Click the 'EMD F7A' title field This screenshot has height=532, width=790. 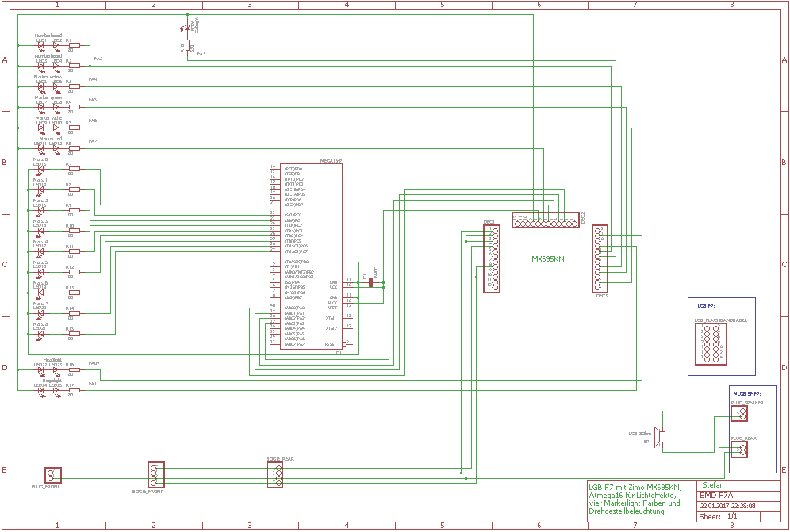pos(716,496)
